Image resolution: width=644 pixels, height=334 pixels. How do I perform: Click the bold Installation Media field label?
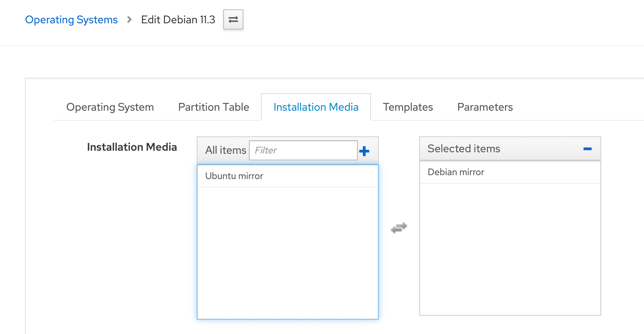point(132,147)
